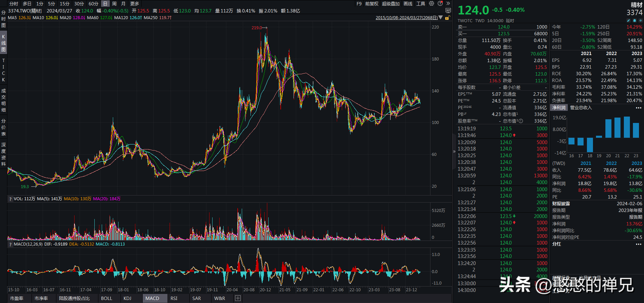Switch chart to daily (日) period
644x303 pixels.
[x=105, y=4]
